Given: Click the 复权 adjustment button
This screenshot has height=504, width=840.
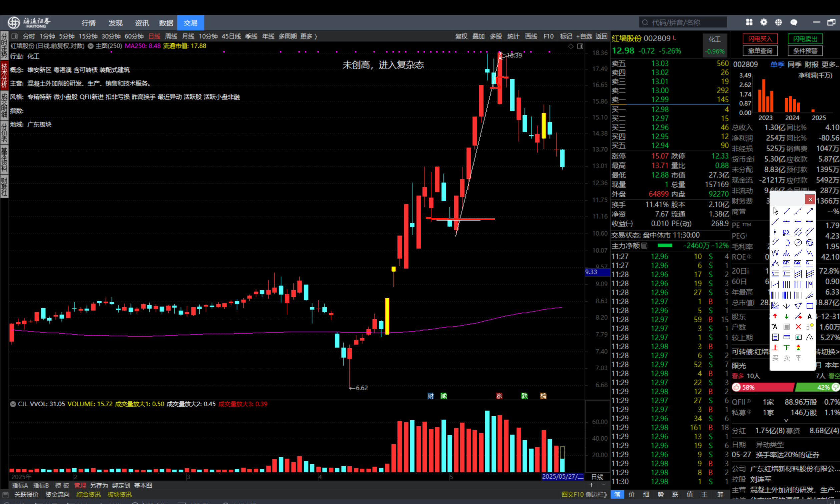Looking at the screenshot, I should coord(461,36).
